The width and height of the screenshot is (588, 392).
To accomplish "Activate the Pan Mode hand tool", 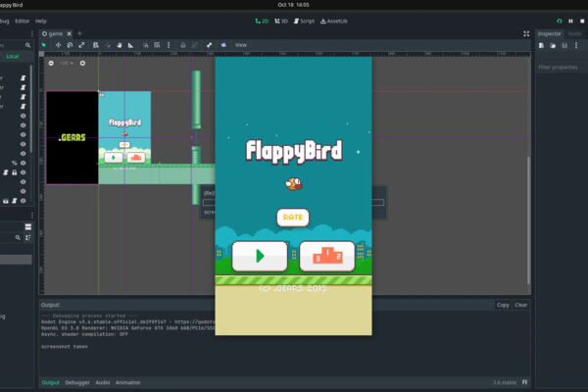I will coord(120,45).
